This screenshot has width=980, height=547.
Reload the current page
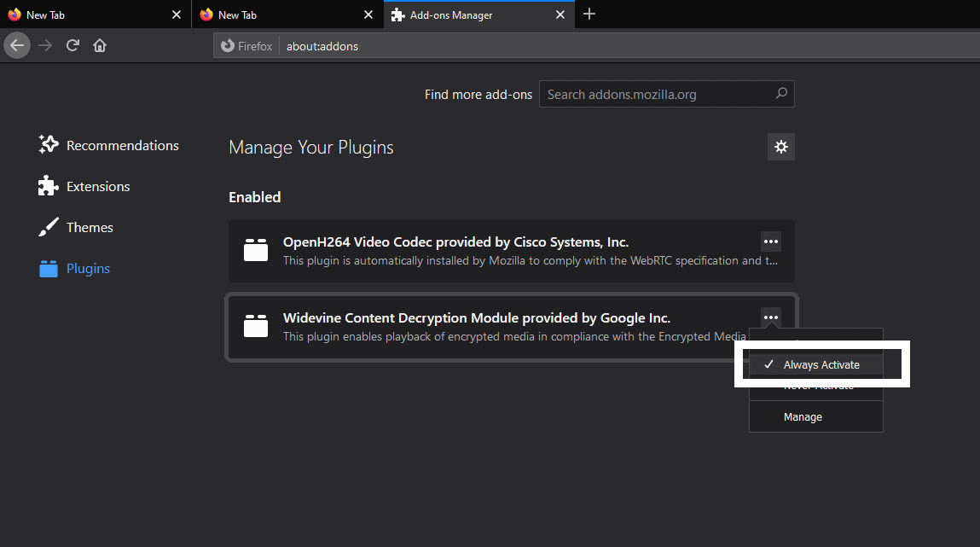[72, 45]
